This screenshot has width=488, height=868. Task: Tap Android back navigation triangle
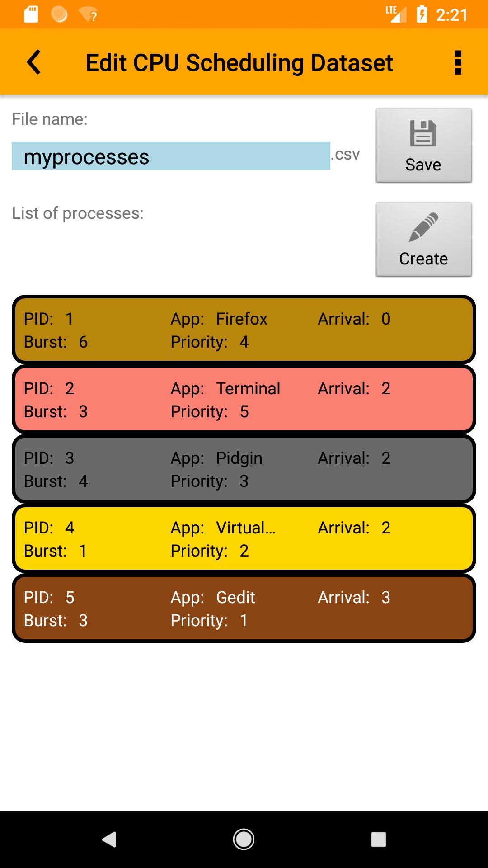109,839
